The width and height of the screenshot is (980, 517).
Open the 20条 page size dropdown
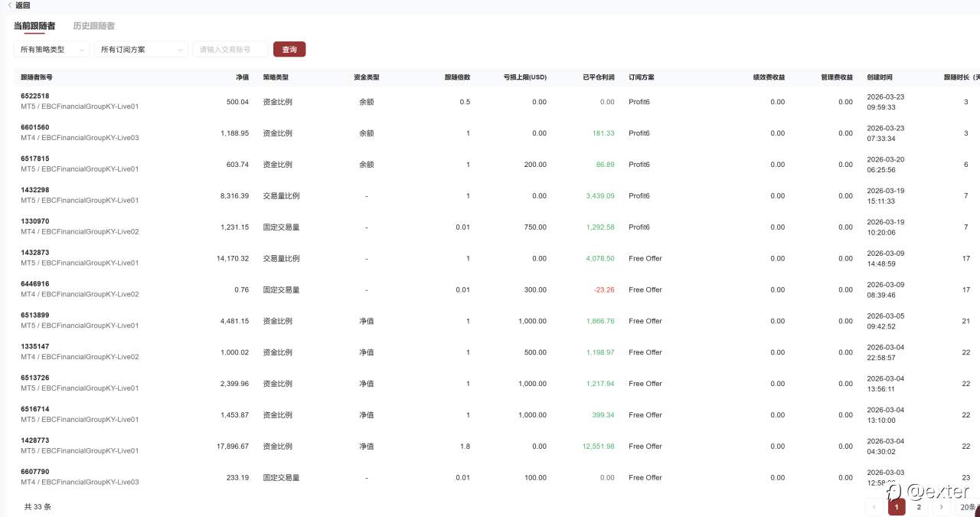pos(967,507)
